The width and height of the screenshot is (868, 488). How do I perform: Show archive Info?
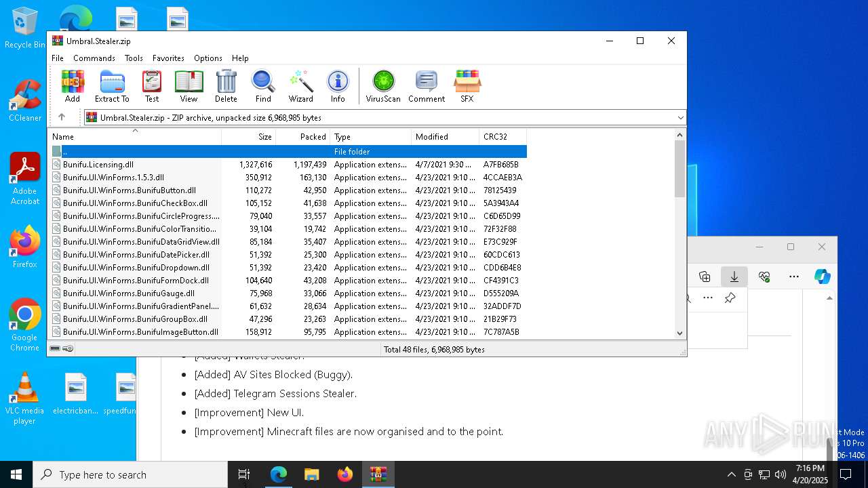pyautogui.click(x=338, y=86)
